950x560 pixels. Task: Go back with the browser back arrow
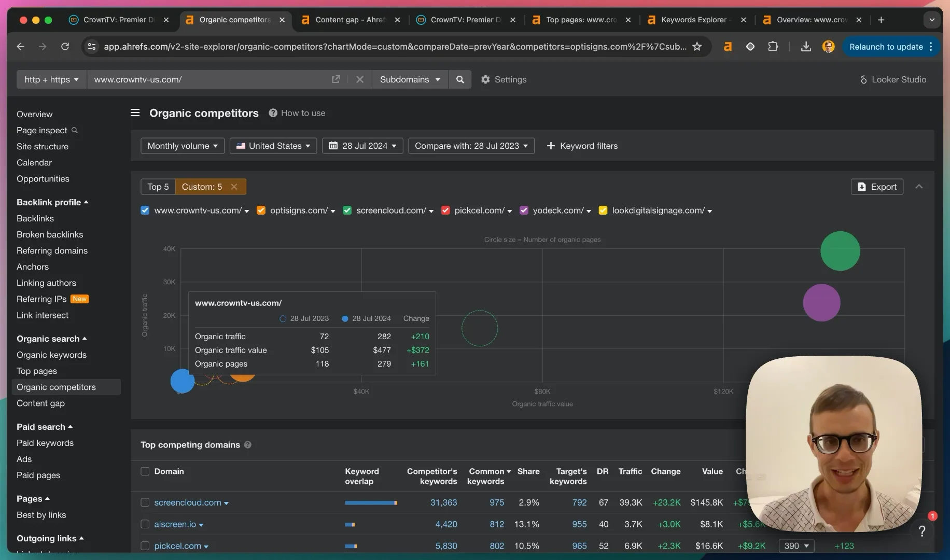pos(21,47)
